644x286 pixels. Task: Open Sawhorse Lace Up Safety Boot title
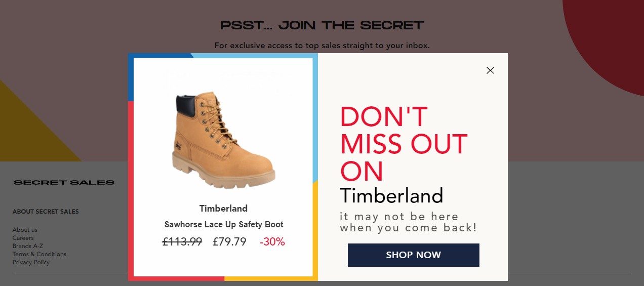click(224, 225)
